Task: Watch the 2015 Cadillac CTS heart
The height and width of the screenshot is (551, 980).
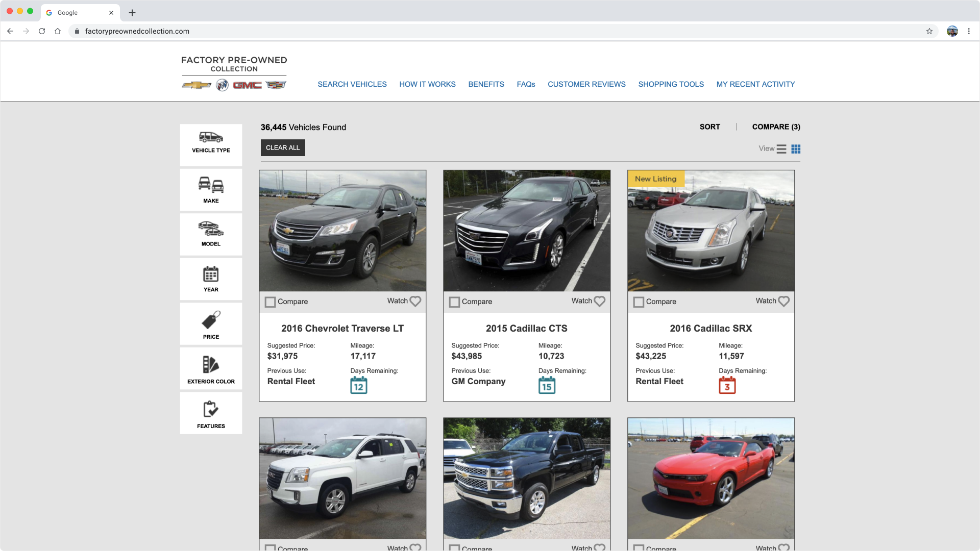Action: click(600, 302)
